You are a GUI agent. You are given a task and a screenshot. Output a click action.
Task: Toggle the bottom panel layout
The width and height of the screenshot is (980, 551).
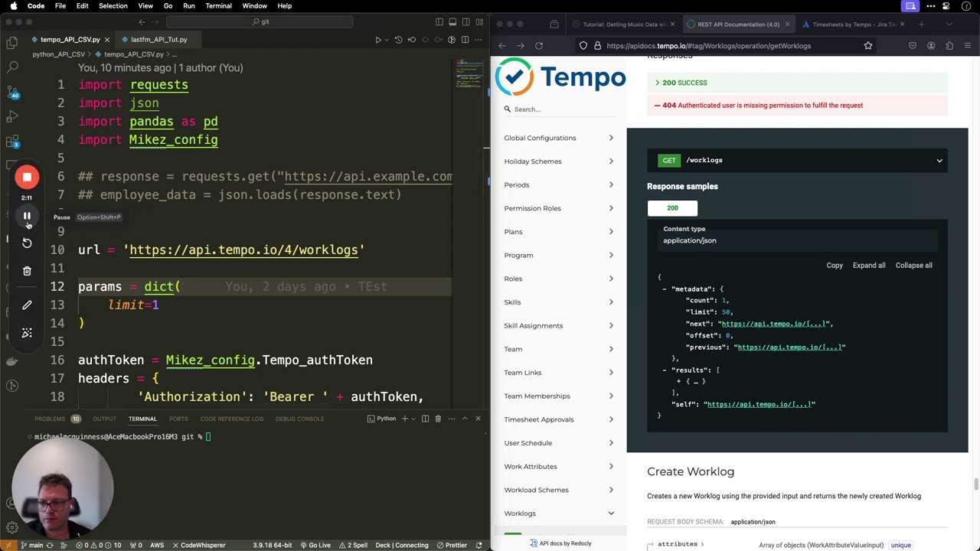pyautogui.click(x=452, y=22)
